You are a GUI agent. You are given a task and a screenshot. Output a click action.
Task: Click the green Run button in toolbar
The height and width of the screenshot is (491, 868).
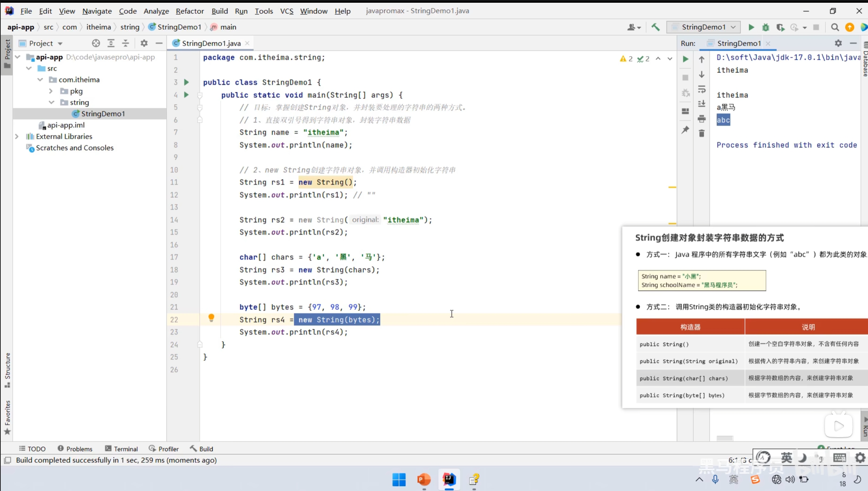tap(751, 27)
